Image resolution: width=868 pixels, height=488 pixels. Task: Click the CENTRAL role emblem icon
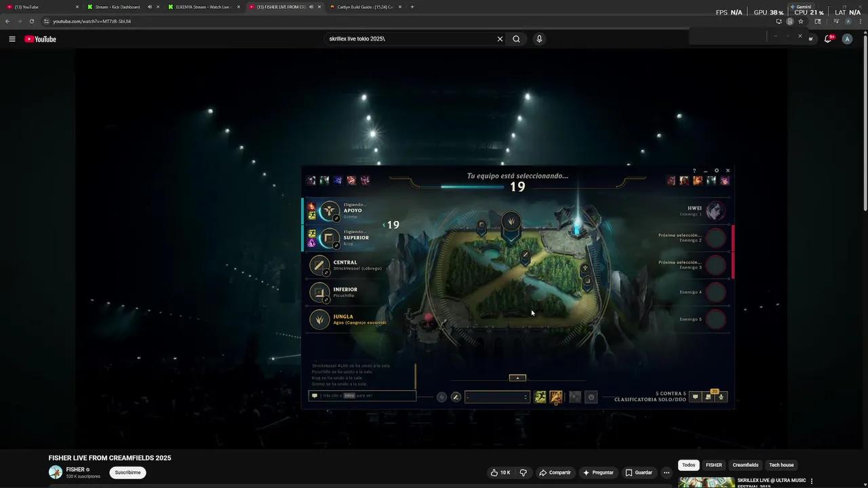[x=319, y=265]
